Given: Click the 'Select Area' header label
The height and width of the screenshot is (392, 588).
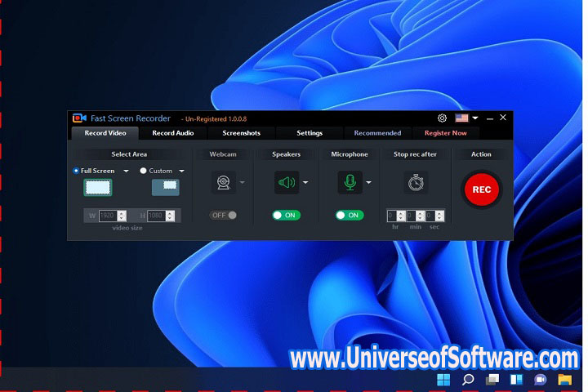Looking at the screenshot, I should [x=129, y=154].
